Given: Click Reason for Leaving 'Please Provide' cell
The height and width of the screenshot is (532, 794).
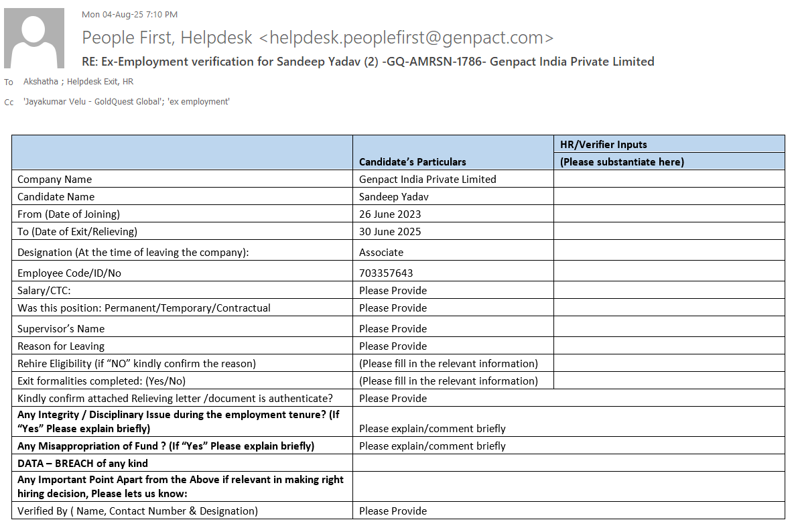Looking at the screenshot, I should coord(393,346).
